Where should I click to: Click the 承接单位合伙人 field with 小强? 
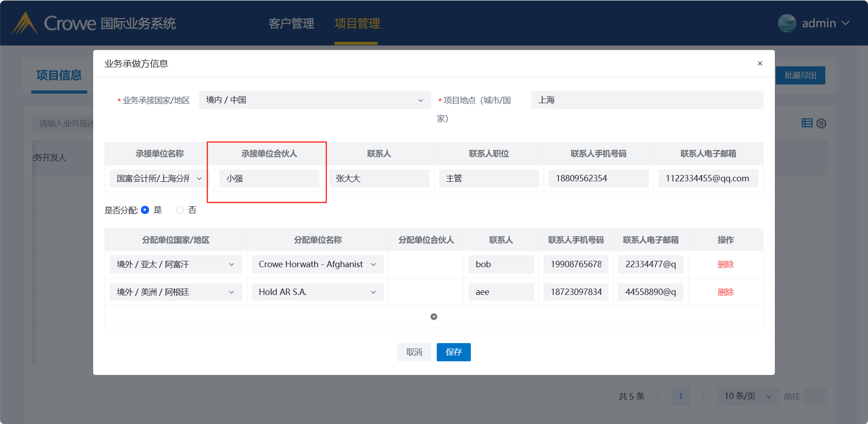tap(269, 179)
